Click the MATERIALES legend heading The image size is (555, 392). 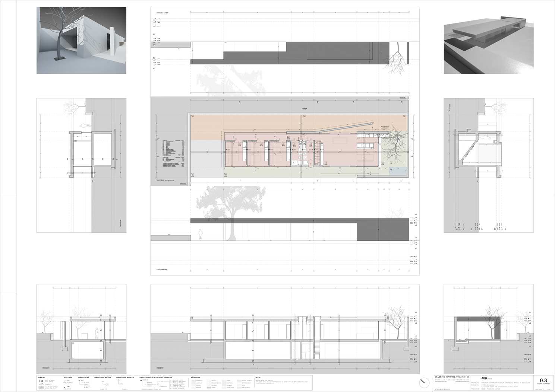coord(196,377)
